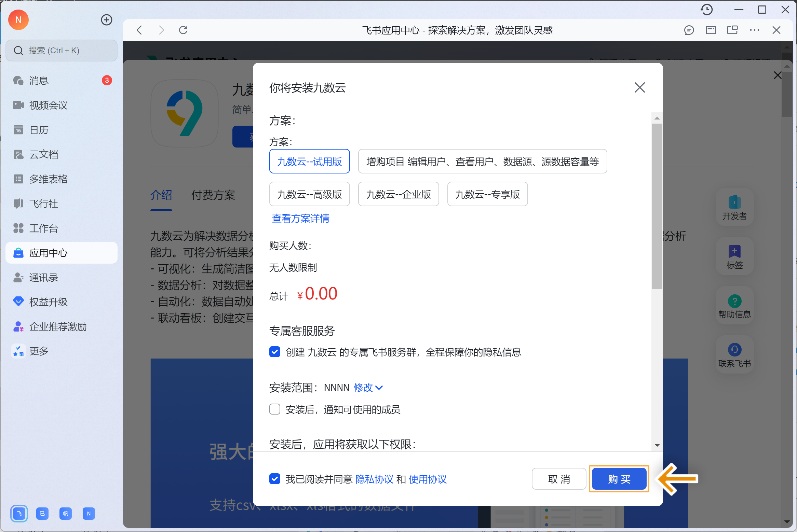Open the 使用协议 link
The height and width of the screenshot is (532, 797).
[x=428, y=479]
